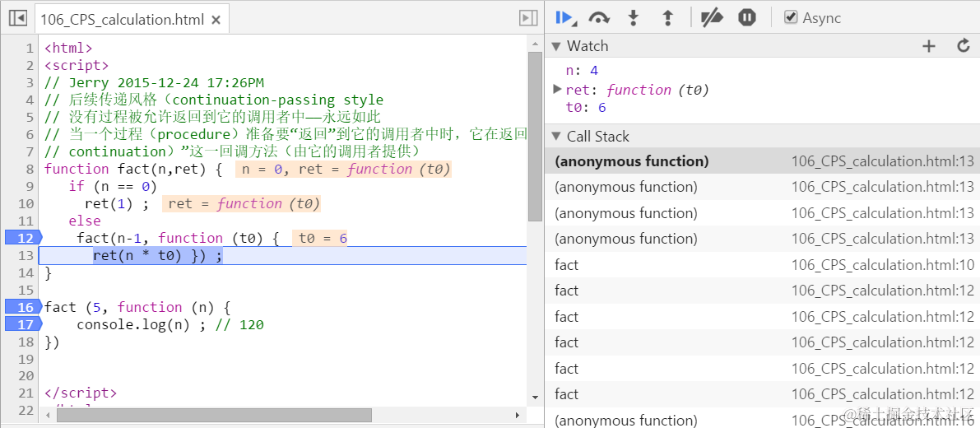The width and height of the screenshot is (980, 428).
Task: Remove the breakpoint on line 16
Action: [x=22, y=307]
